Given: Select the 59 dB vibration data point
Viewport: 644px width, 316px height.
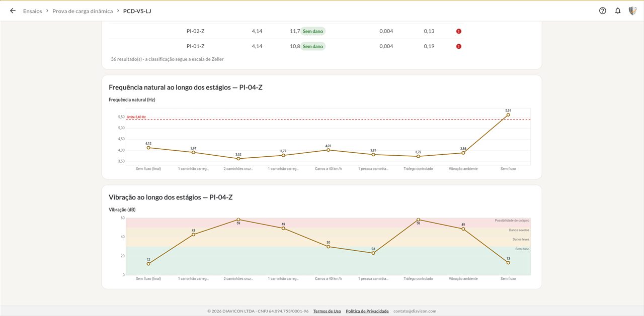Looking at the screenshot, I should [238, 220].
